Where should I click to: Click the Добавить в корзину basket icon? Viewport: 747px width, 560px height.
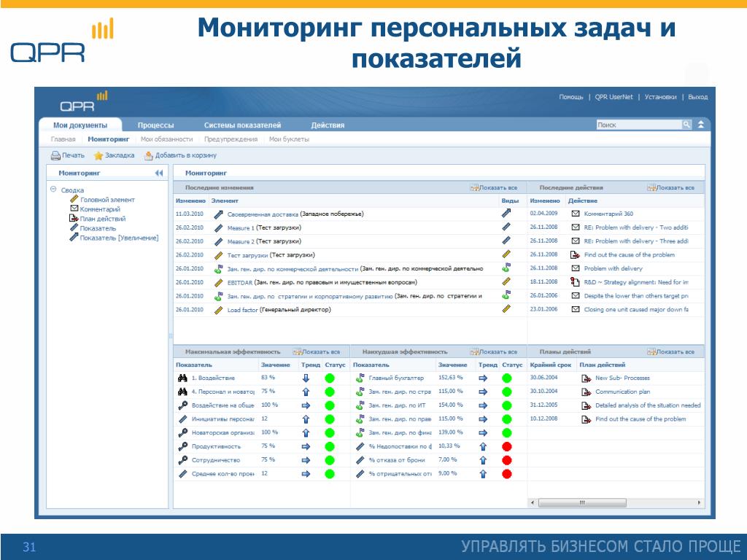[149, 156]
